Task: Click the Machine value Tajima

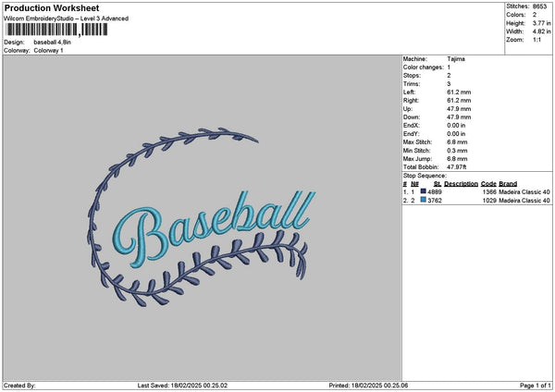Action: pos(456,58)
